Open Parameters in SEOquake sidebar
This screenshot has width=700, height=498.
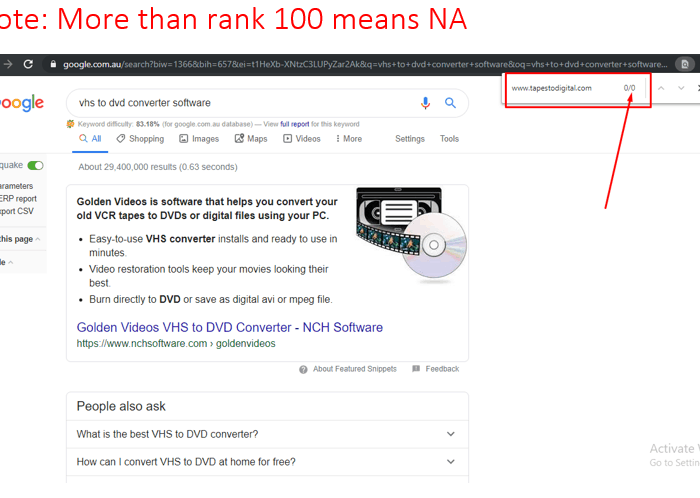coord(17,186)
